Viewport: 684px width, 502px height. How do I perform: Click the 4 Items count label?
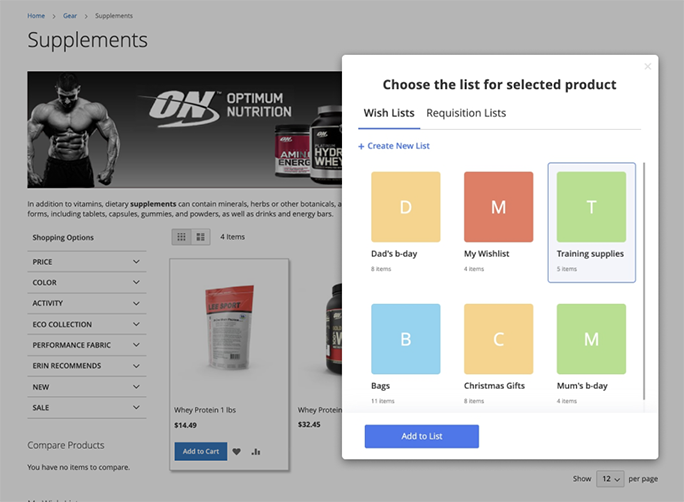232,237
